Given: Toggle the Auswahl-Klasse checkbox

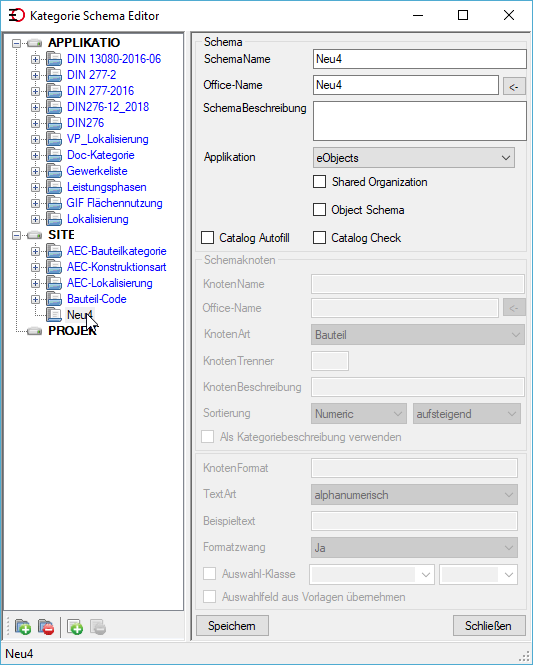Looking at the screenshot, I should click(x=209, y=573).
